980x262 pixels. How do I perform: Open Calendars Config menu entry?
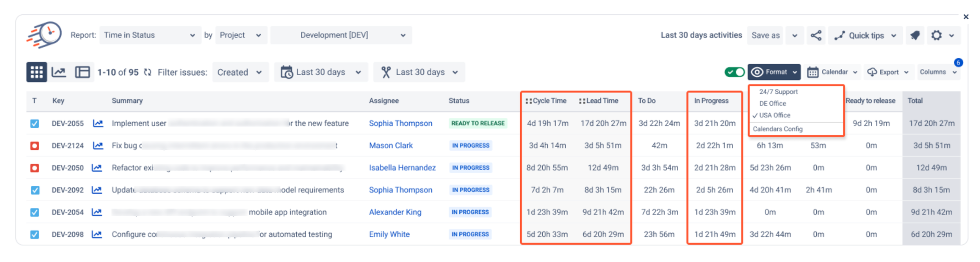777,129
